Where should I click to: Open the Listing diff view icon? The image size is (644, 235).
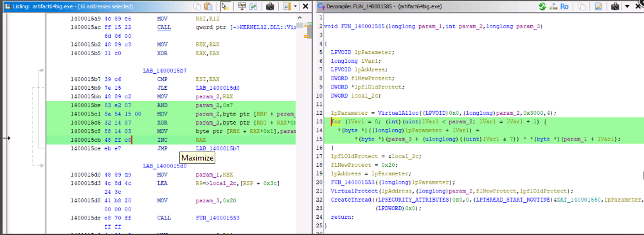point(253,6)
